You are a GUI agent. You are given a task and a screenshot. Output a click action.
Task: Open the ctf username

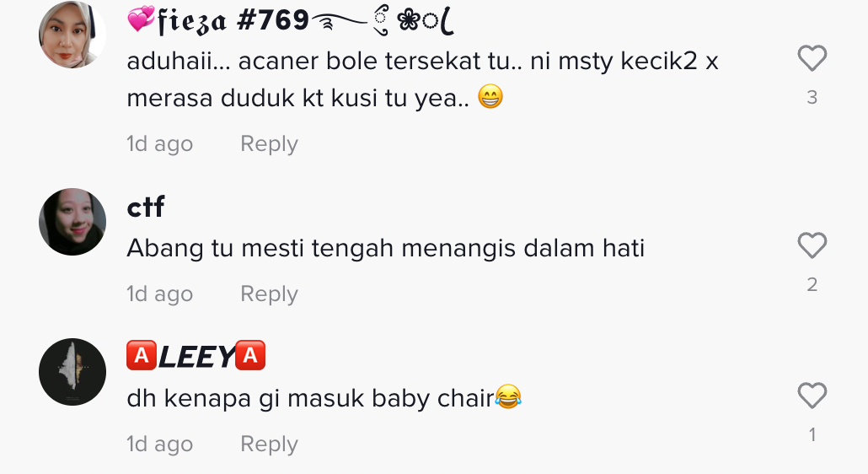[x=146, y=207]
